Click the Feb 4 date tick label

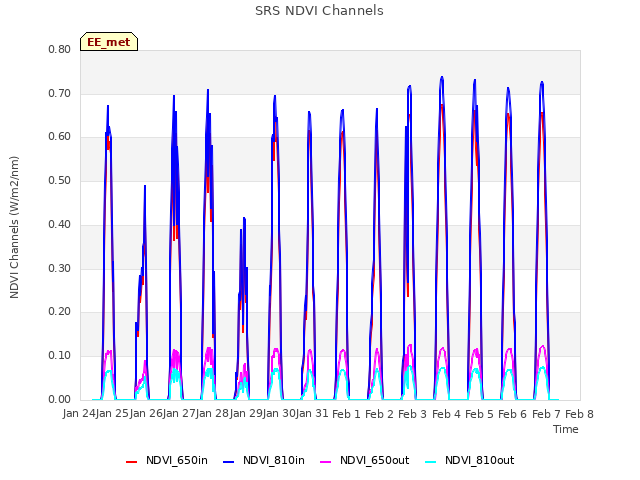coord(446,414)
